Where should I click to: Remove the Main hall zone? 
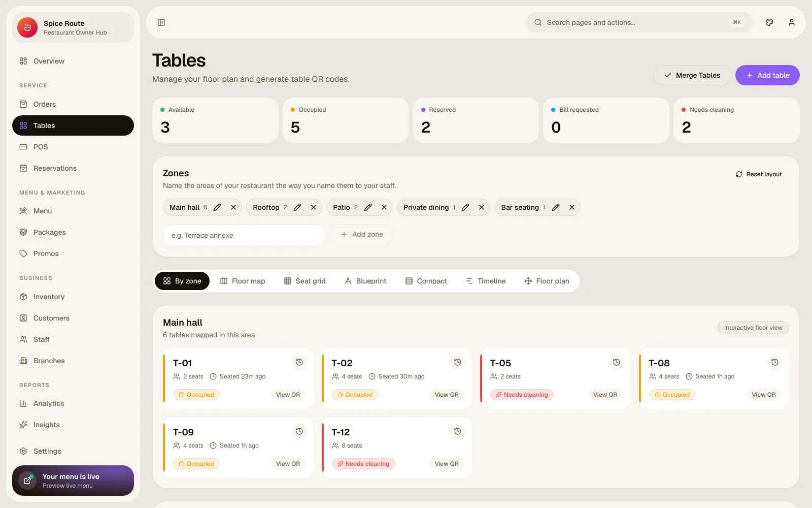pyautogui.click(x=233, y=207)
